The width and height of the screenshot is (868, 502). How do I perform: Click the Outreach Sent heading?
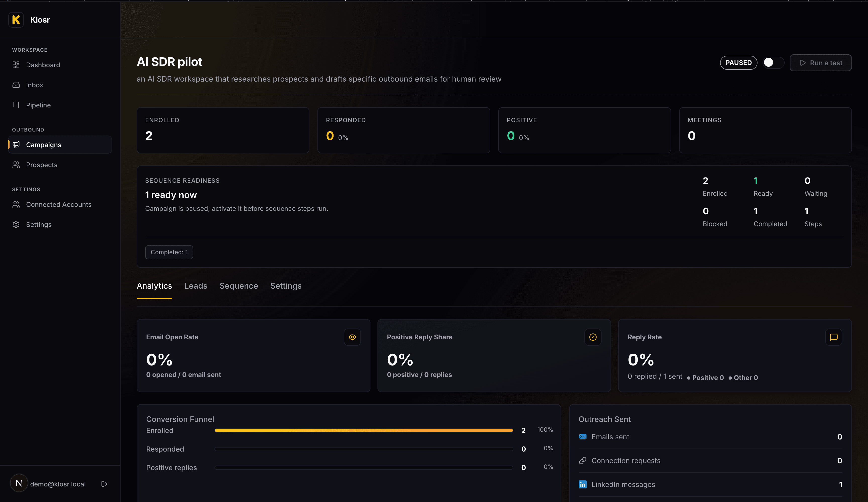pos(605,419)
